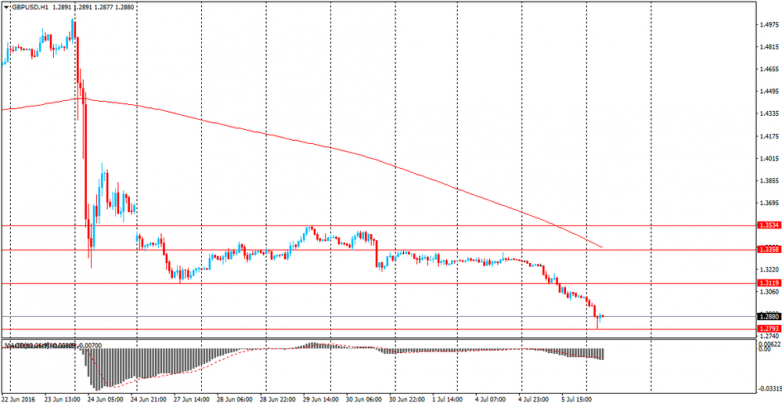The height and width of the screenshot is (407, 782).
Task: Pick the 1.3855 value on price axis
Action: pyautogui.click(x=769, y=181)
